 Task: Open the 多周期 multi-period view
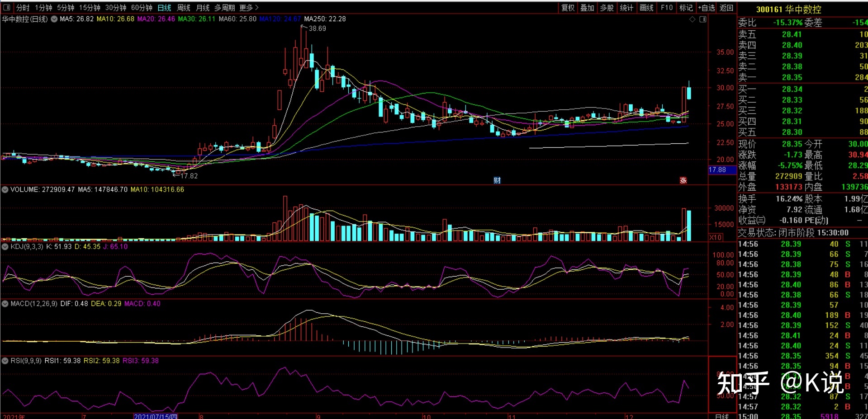pos(224,8)
